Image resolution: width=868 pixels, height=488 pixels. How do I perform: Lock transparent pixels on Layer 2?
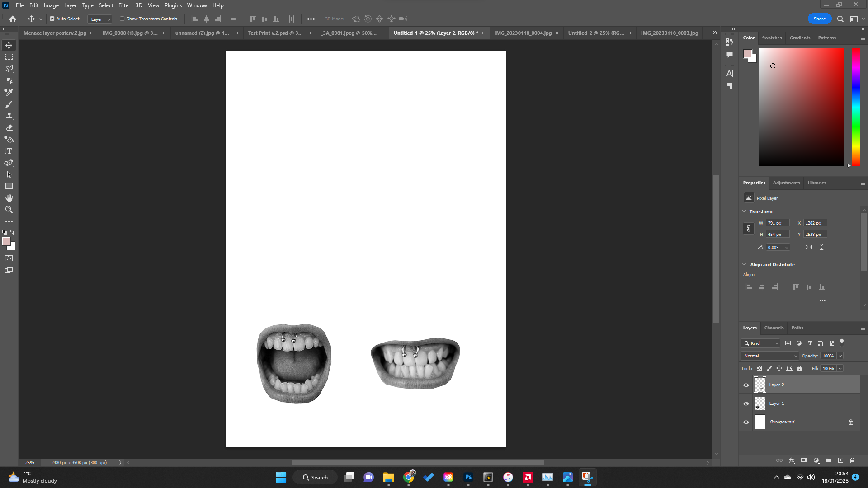(759, 368)
